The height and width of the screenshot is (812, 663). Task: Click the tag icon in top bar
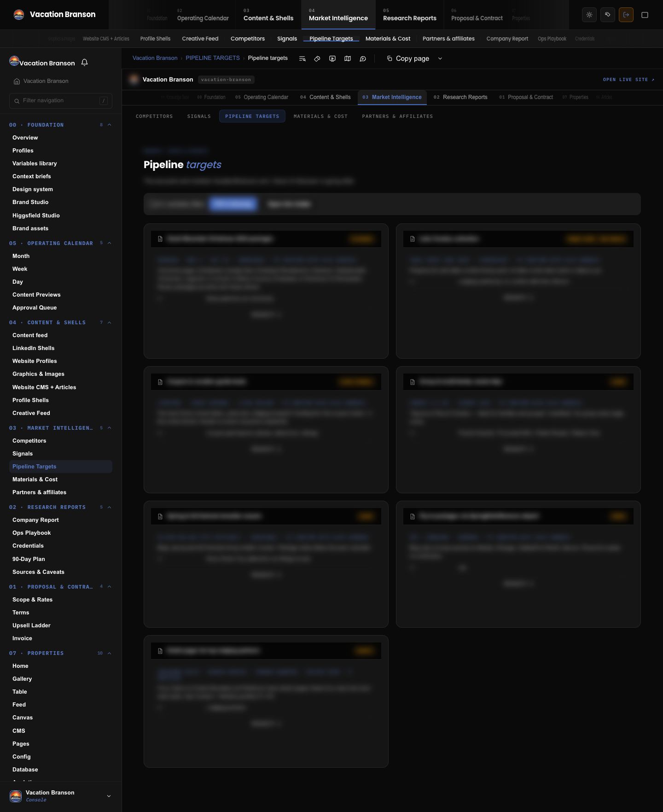pyautogui.click(x=608, y=15)
